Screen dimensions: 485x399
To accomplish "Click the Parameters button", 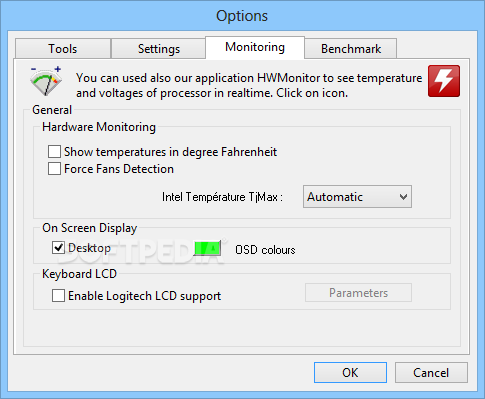I will (x=358, y=293).
